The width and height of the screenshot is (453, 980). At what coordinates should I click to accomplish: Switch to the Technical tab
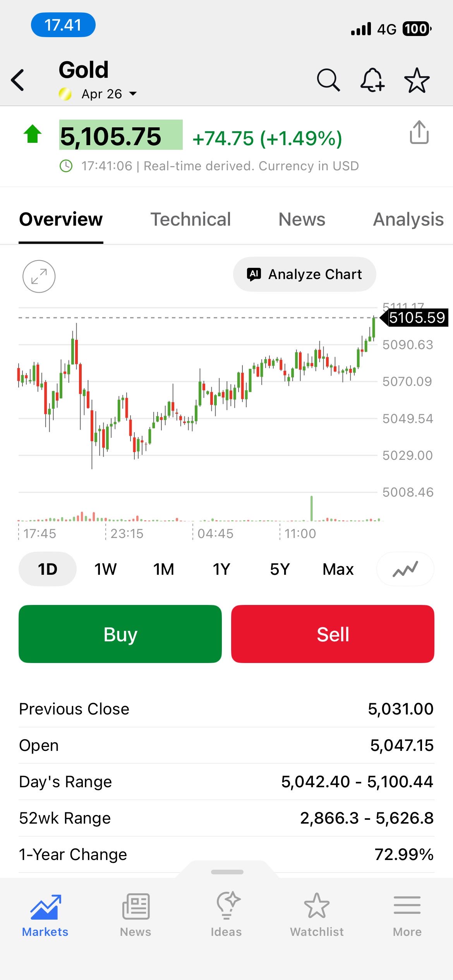[190, 219]
